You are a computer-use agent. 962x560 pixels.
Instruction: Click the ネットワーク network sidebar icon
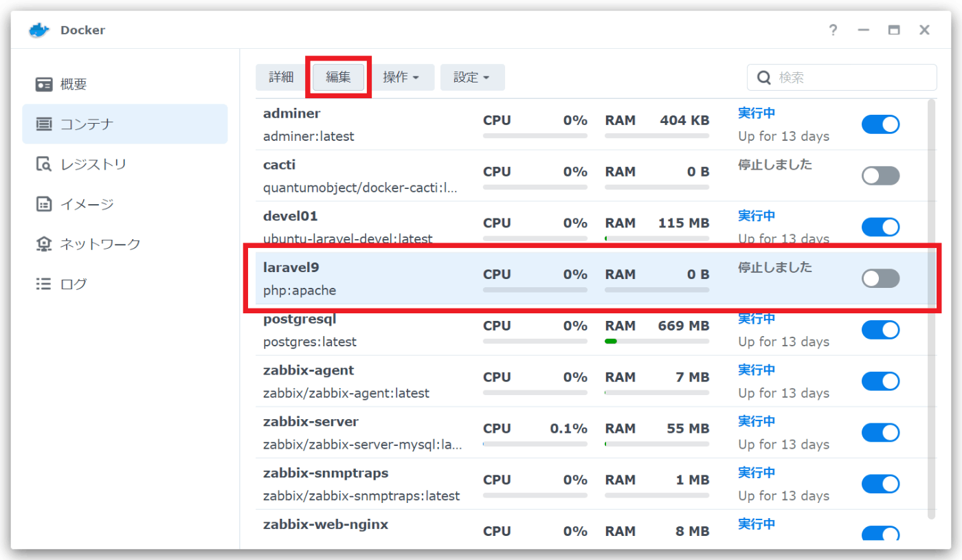44,244
